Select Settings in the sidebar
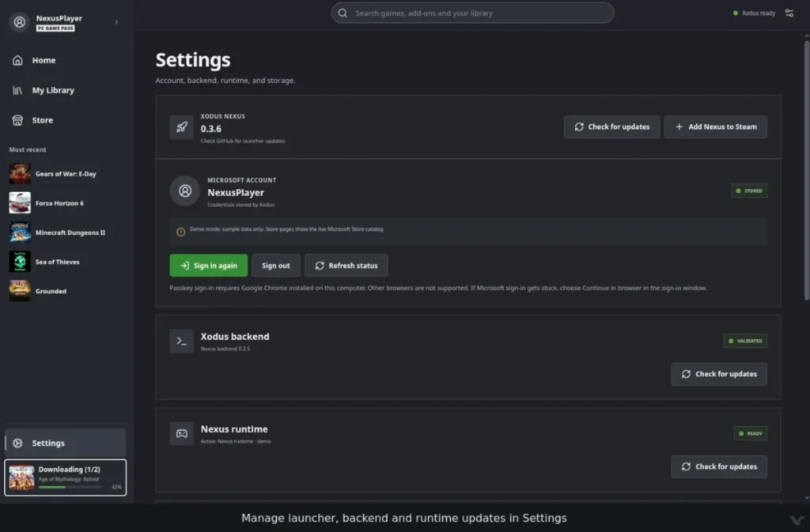The height and width of the screenshot is (532, 810). click(x=66, y=443)
